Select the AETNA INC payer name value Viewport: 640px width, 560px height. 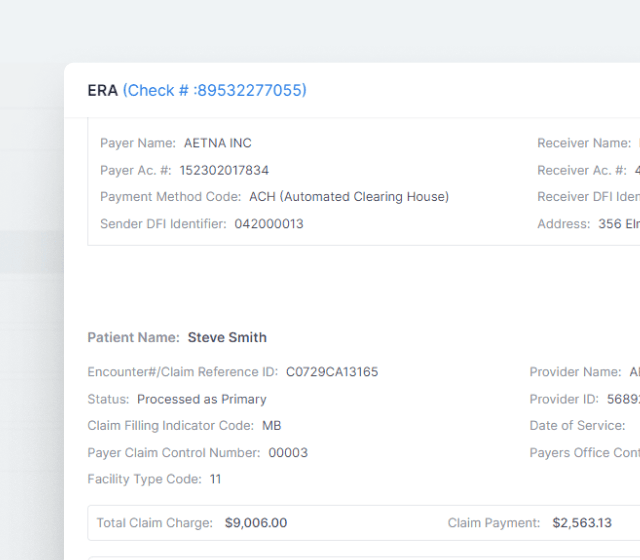coord(218,143)
